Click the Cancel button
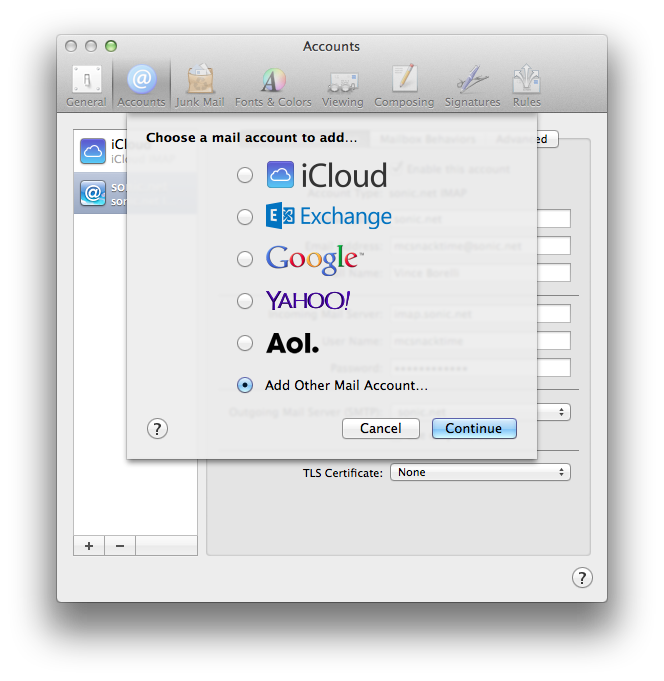The height and width of the screenshot is (681, 664). point(381,429)
